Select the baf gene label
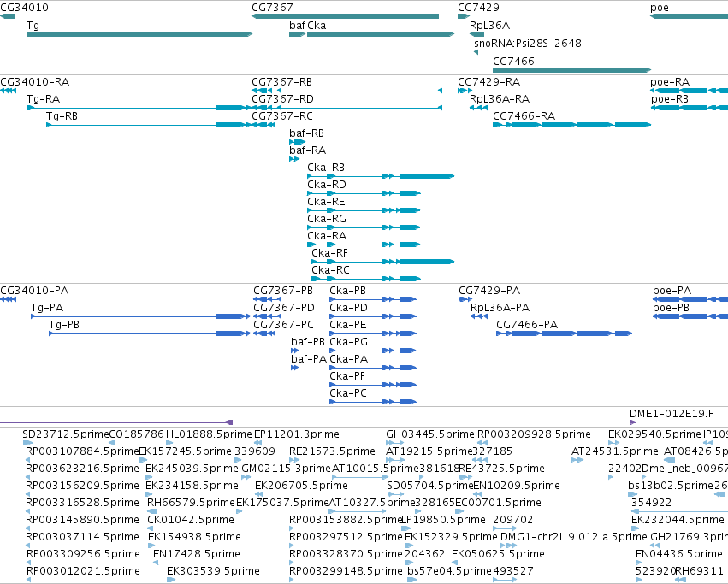 pyautogui.click(x=297, y=26)
